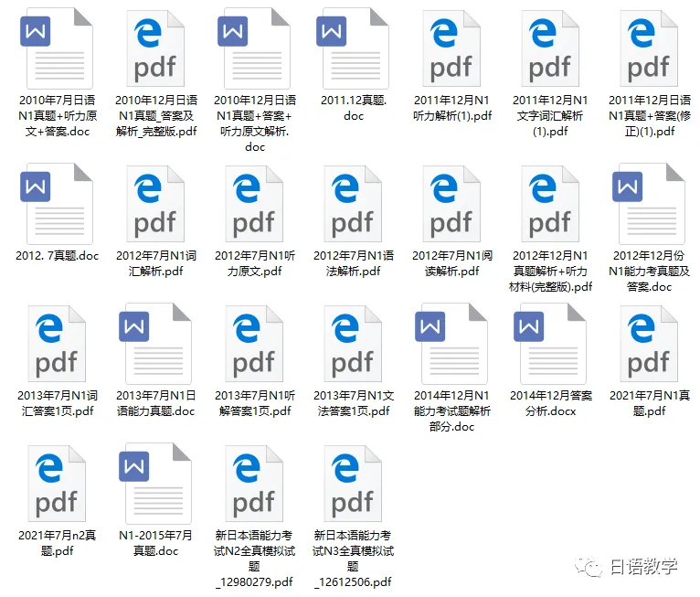This screenshot has width=700, height=597.
Task: Open the 2013年7月N1词汇答案1页.pdf icon
Action: [57, 344]
